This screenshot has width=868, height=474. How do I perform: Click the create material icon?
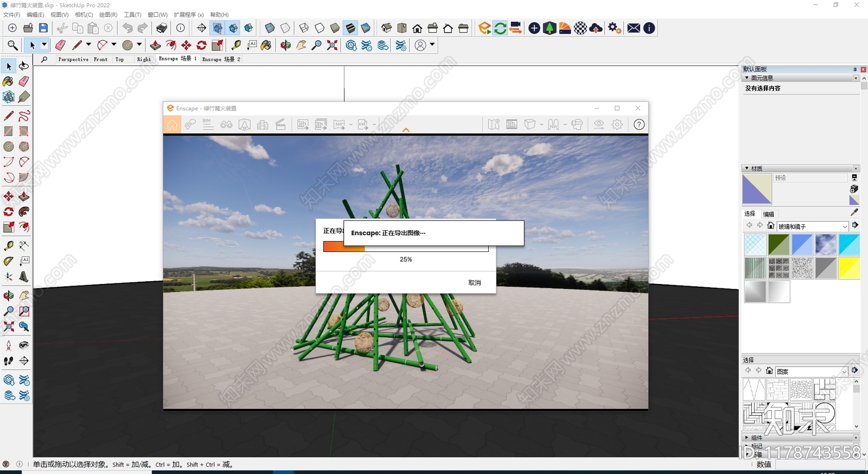(854, 188)
